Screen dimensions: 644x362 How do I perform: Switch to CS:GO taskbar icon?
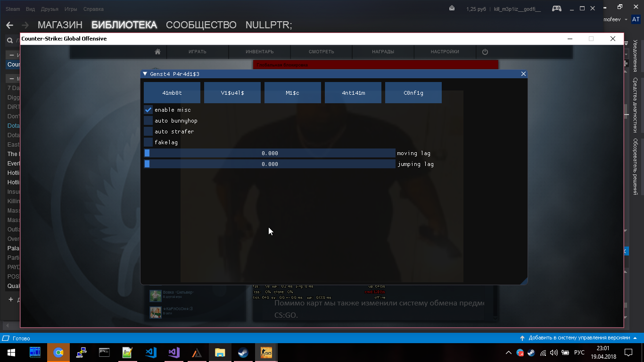click(266, 353)
